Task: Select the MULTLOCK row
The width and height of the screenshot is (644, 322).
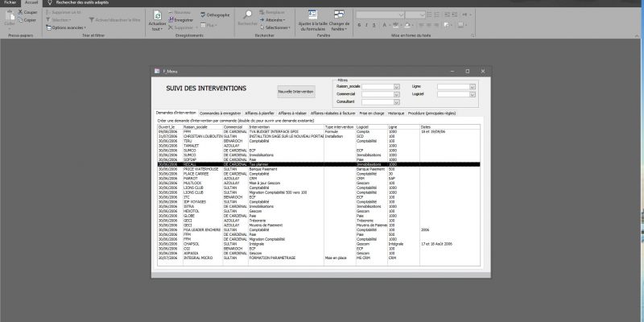Action: pos(318,184)
